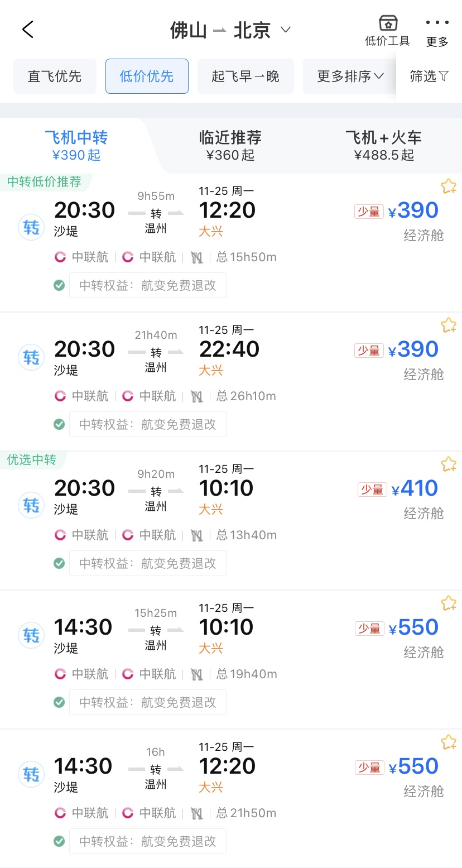Expand the 更多排序 sort dropdown
Screen dimensions: 462x868
(x=350, y=76)
